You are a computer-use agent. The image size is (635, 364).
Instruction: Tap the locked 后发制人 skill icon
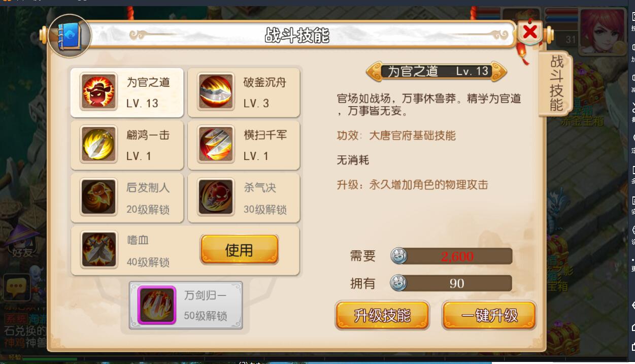coord(99,197)
